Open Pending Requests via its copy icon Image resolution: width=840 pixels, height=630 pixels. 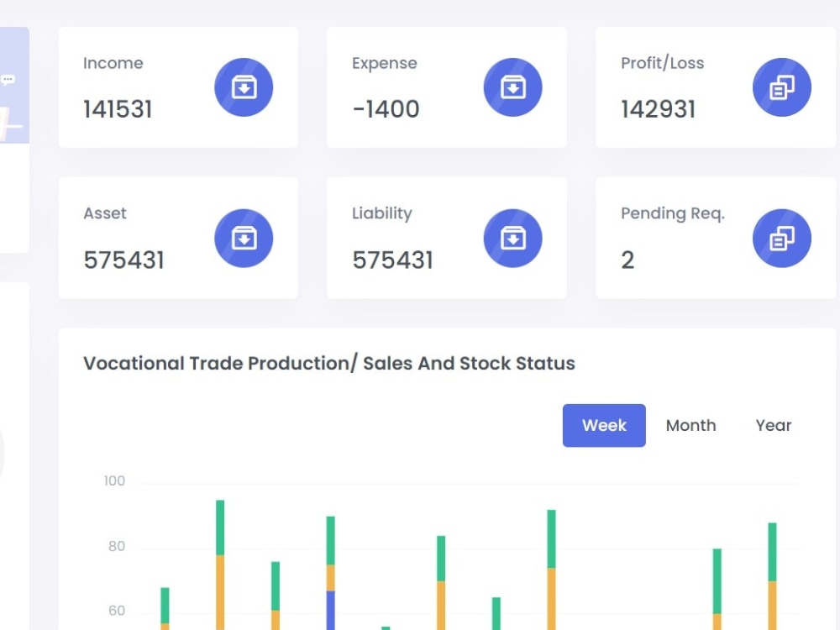click(781, 238)
